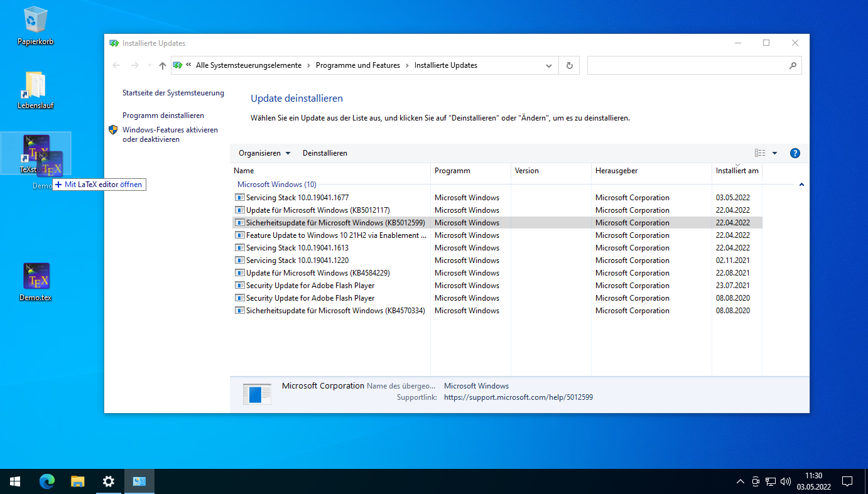868x494 pixels.
Task: Select the Lebenslauf folder shortcut on desktop
Action: coord(35,90)
